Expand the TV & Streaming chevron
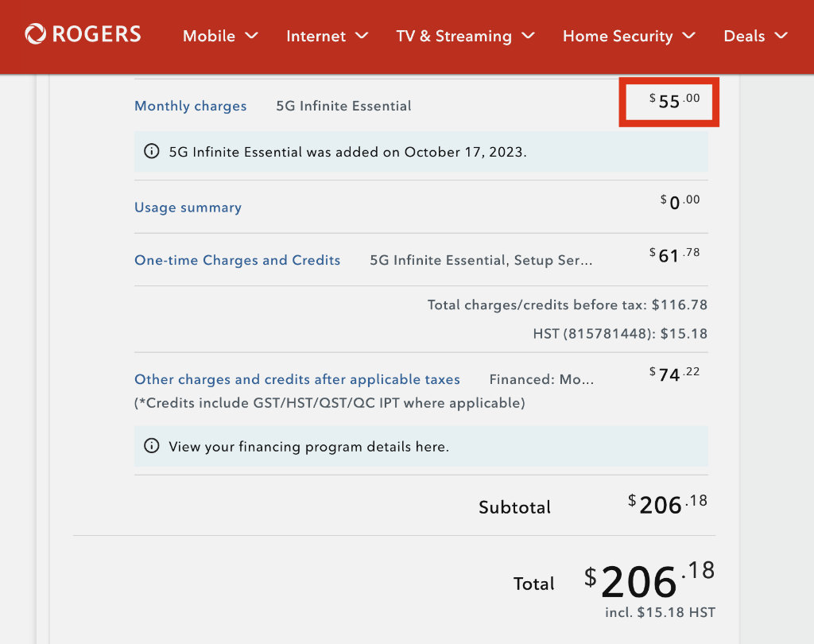The width and height of the screenshot is (814, 644). pyautogui.click(x=528, y=36)
